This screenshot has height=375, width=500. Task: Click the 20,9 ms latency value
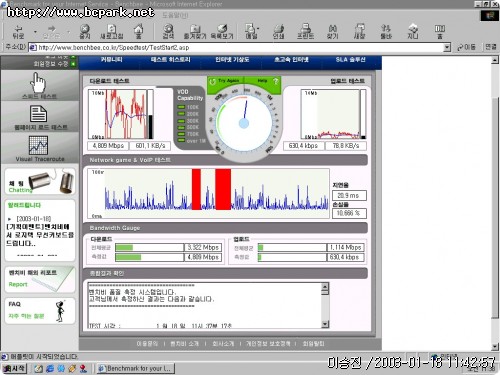(x=349, y=195)
